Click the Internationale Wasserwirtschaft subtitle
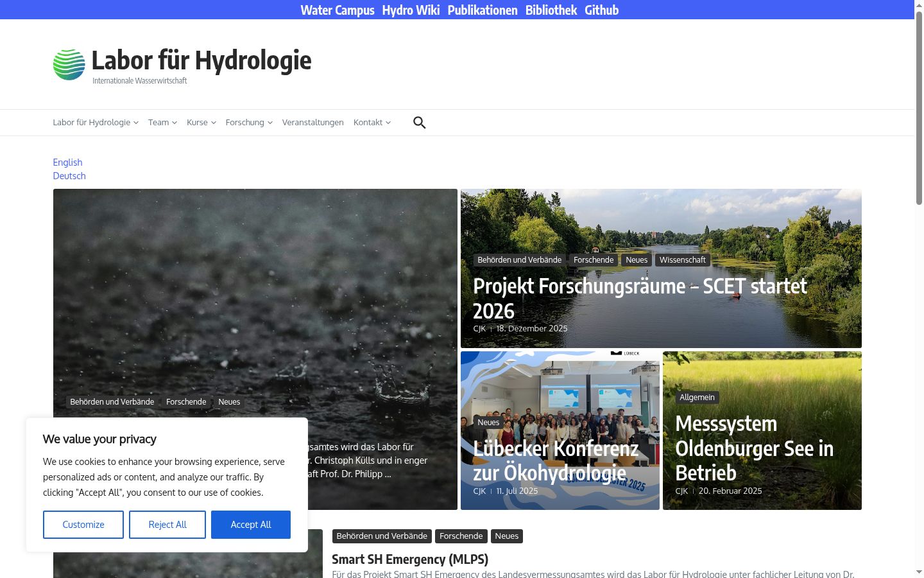This screenshot has width=924, height=578. point(140,81)
